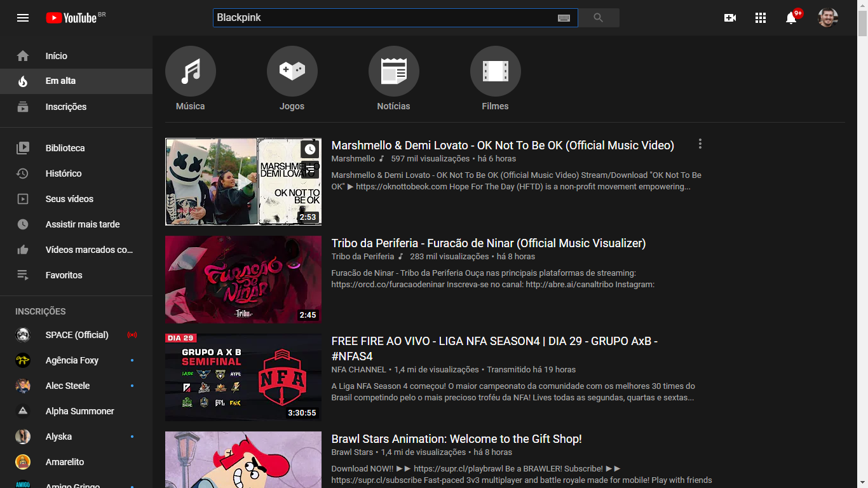Screen dimensions: 868x488
Task: Open the Furacão de Ninar thumbnail
Action: point(243,280)
